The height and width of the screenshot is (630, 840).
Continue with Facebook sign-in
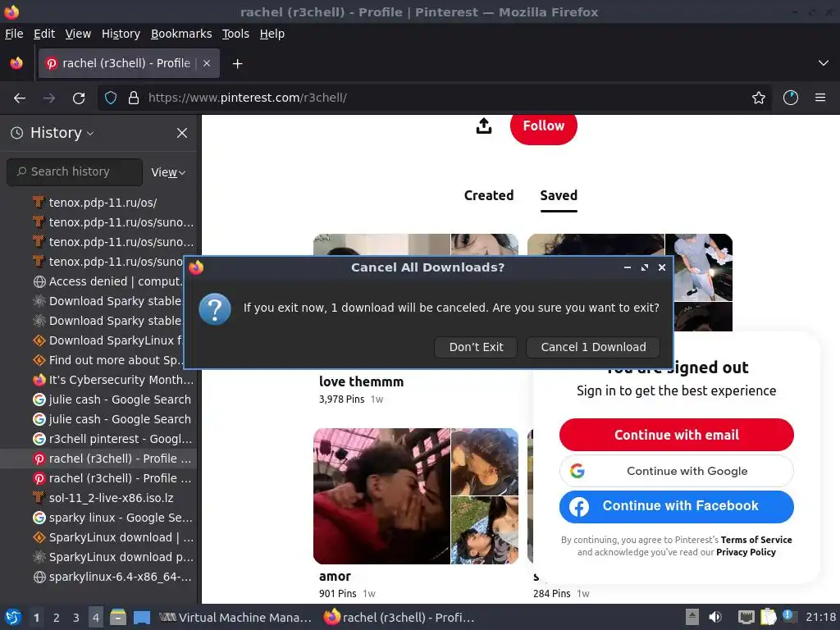(x=676, y=506)
